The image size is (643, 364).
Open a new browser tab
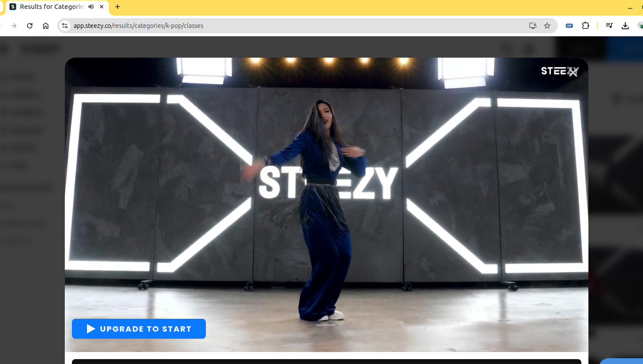tap(118, 7)
